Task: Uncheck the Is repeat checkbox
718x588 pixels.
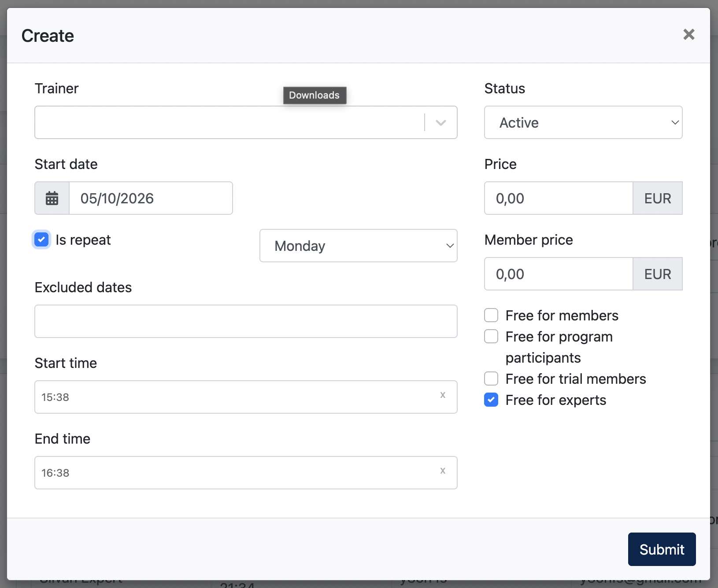Action: (x=41, y=240)
